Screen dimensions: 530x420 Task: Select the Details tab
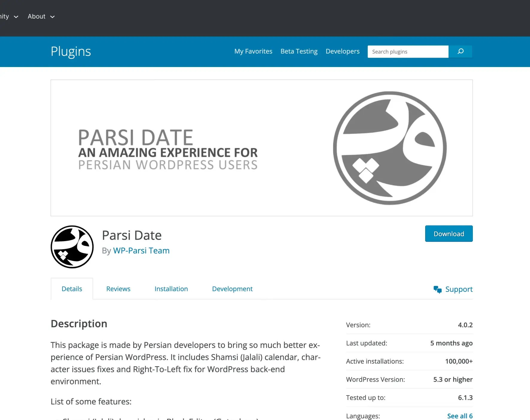click(72, 289)
